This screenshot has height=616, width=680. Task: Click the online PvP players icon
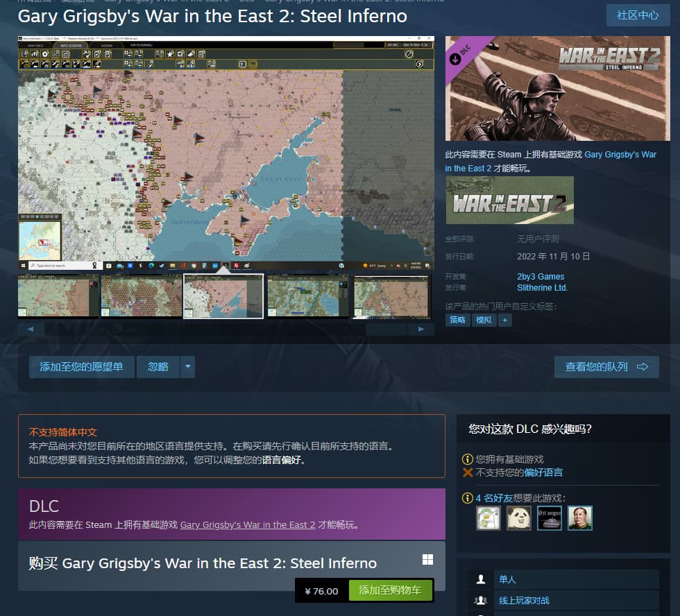pyautogui.click(x=480, y=601)
